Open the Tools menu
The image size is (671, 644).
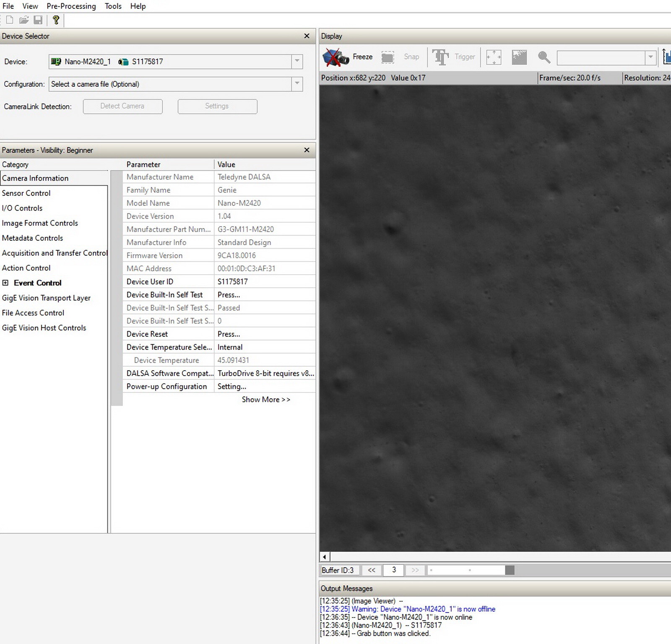[x=113, y=6]
